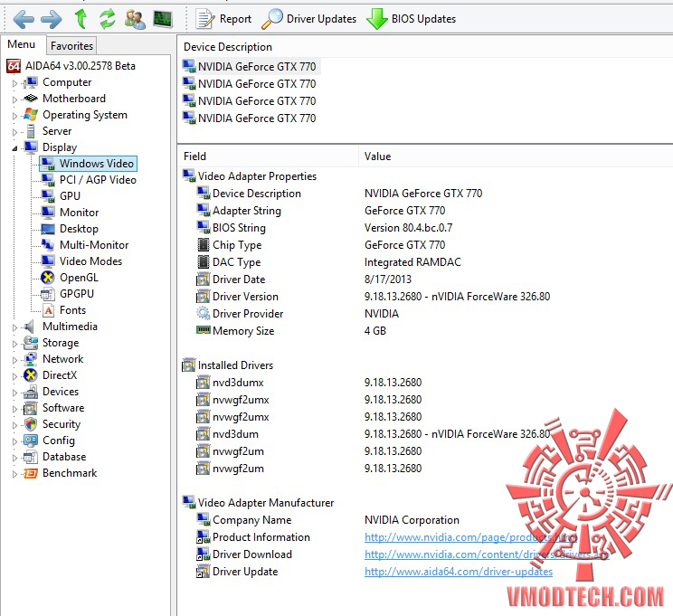The width and height of the screenshot is (673, 616).
Task: Open the system monitor graph icon
Action: 163,19
